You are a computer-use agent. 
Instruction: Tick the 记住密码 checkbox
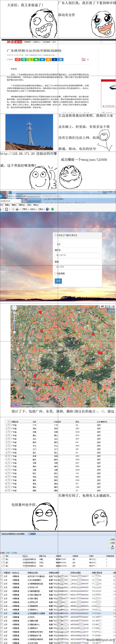click(56, 273)
